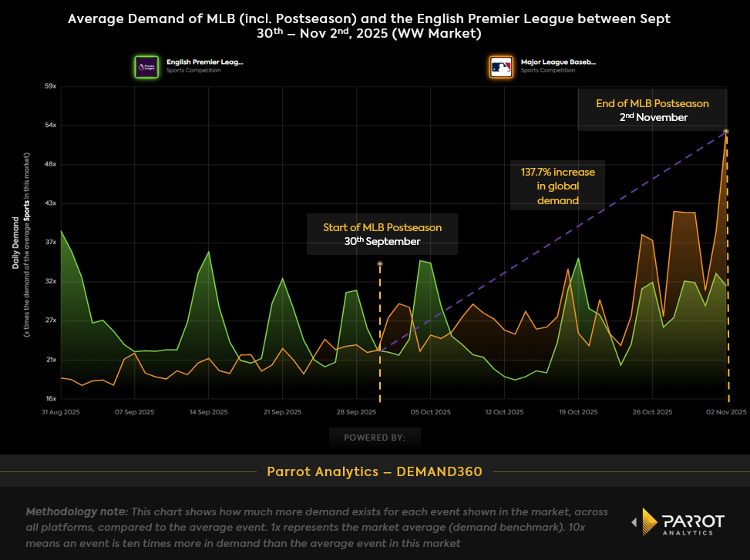This screenshot has width=750, height=560.
Task: Select the 137.7% increase in global demand label
Action: pos(557,186)
